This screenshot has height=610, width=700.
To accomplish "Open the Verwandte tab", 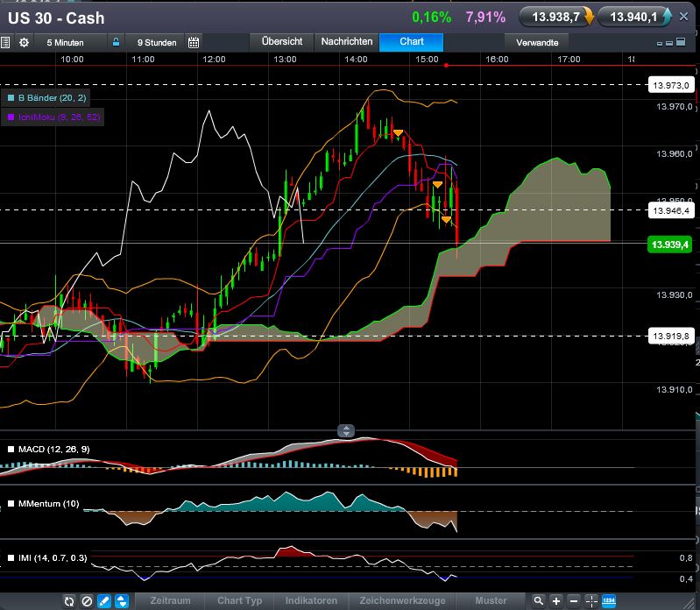I will pos(537,42).
